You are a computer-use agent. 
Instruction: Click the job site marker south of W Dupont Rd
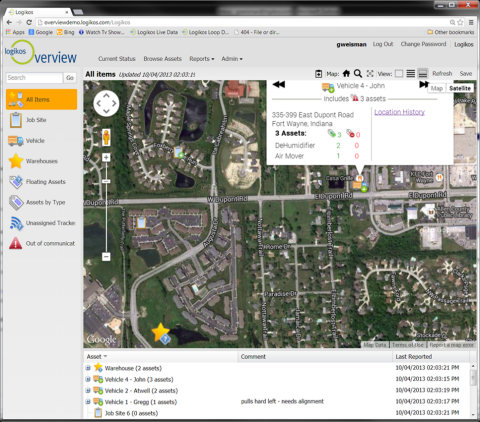[141, 222]
